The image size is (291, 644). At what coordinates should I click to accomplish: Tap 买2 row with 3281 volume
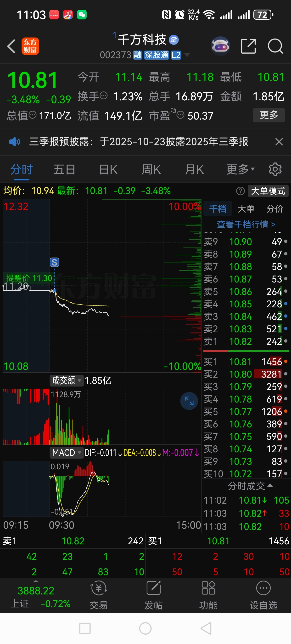coord(246,374)
